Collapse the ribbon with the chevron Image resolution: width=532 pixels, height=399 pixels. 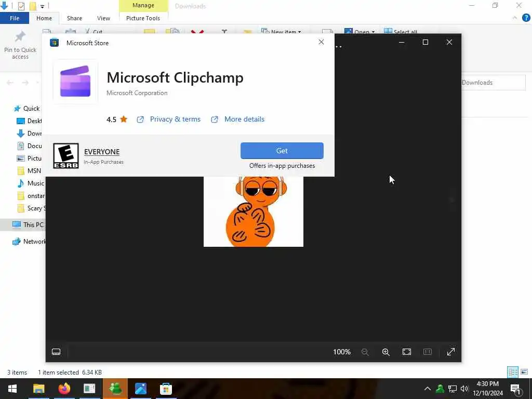point(515,18)
